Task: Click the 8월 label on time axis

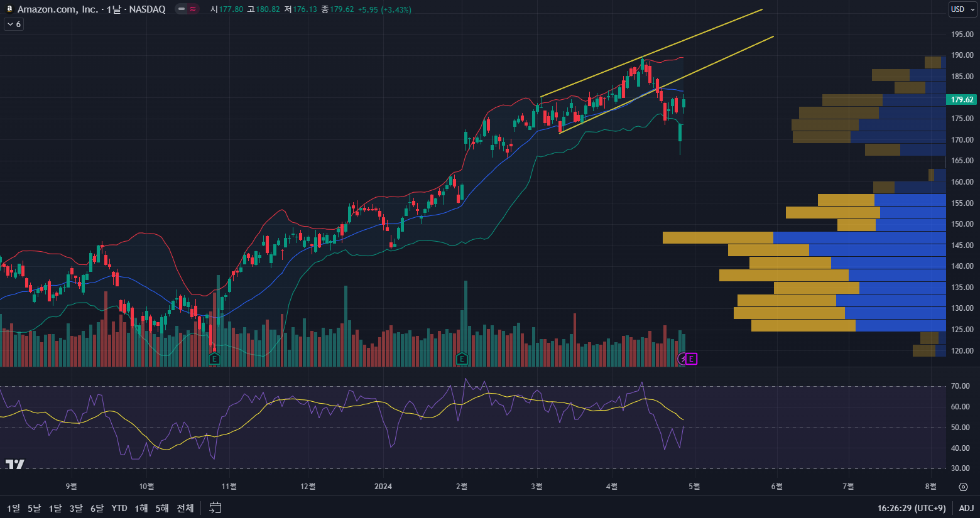Action: coord(930,487)
